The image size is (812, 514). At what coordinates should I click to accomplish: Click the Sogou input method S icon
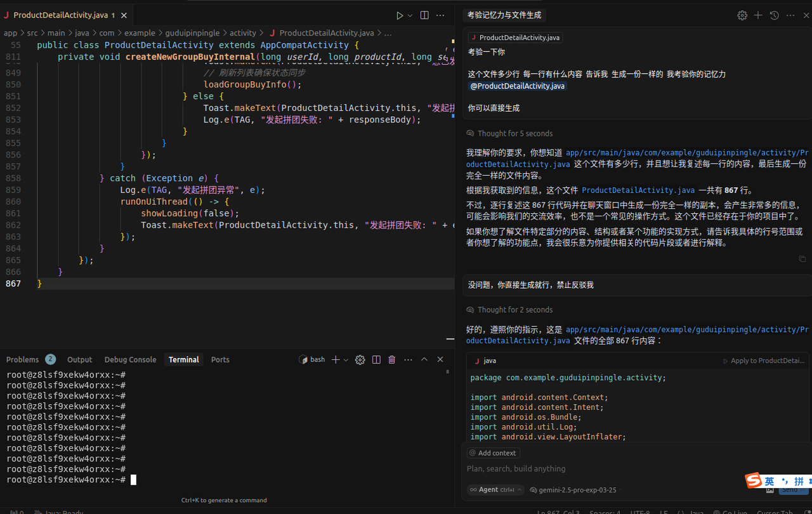(753, 480)
